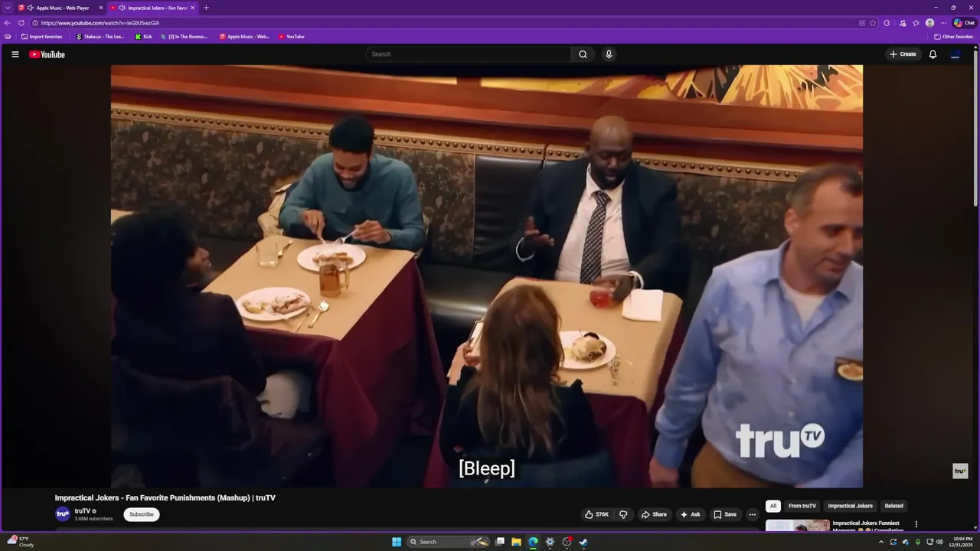Open a new browser tab

coord(206,8)
